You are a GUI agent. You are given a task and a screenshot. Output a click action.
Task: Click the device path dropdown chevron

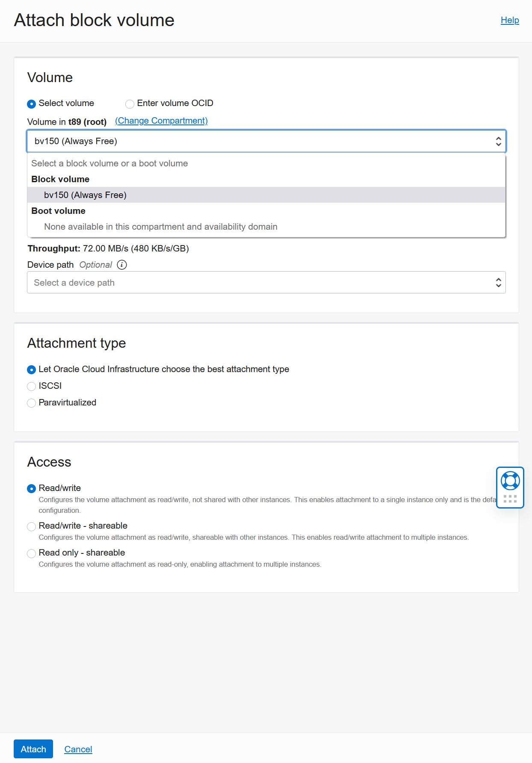pyautogui.click(x=498, y=282)
